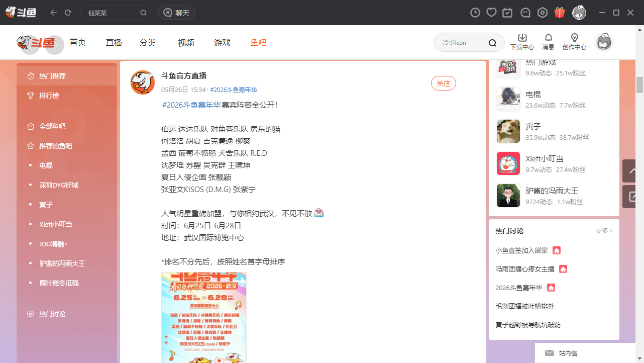Go back using the title bar arrow
This screenshot has width=644, height=363.
[x=54, y=13]
